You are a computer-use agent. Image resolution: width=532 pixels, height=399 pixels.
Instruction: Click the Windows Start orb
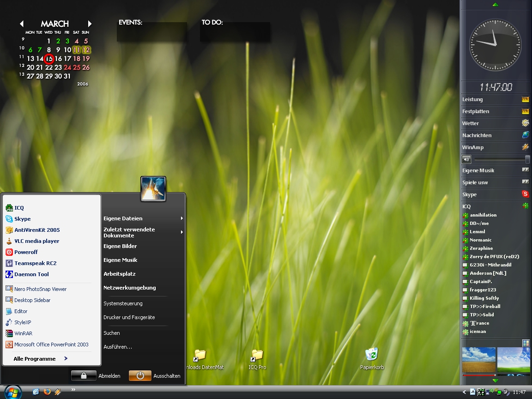[13, 392]
